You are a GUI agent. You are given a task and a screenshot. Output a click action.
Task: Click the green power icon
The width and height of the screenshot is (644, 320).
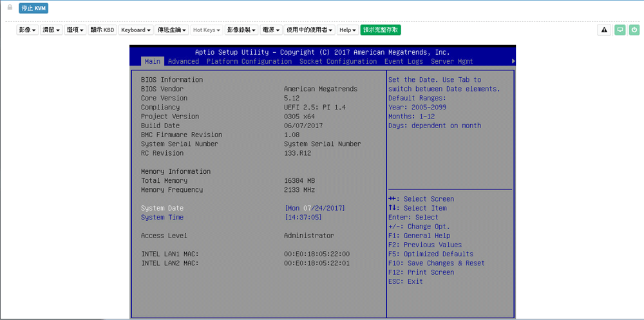(x=634, y=30)
